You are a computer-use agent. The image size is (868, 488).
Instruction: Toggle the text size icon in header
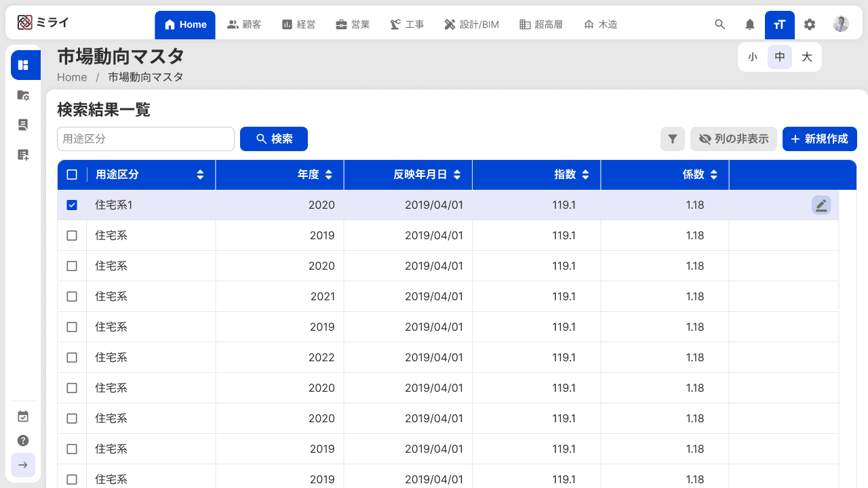(780, 25)
